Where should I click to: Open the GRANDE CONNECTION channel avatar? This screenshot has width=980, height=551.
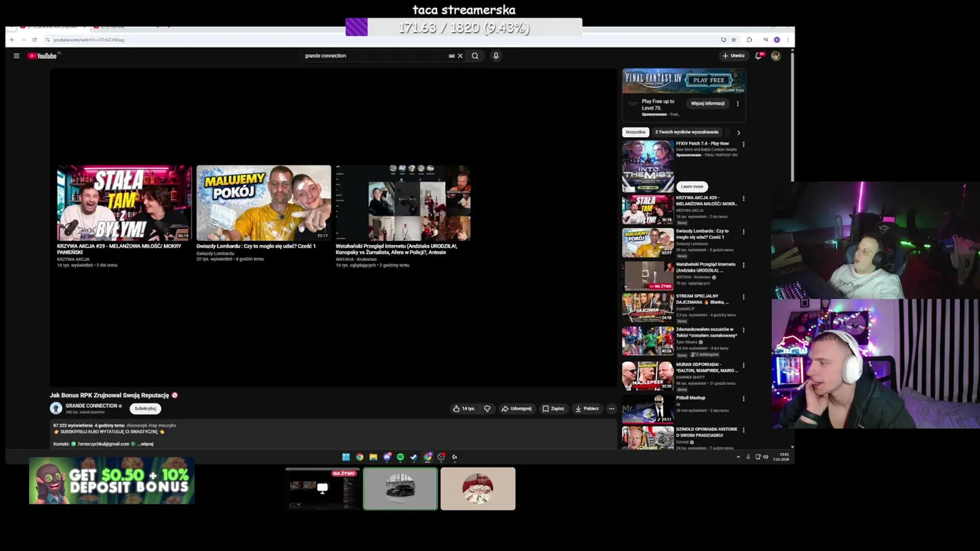coord(56,409)
